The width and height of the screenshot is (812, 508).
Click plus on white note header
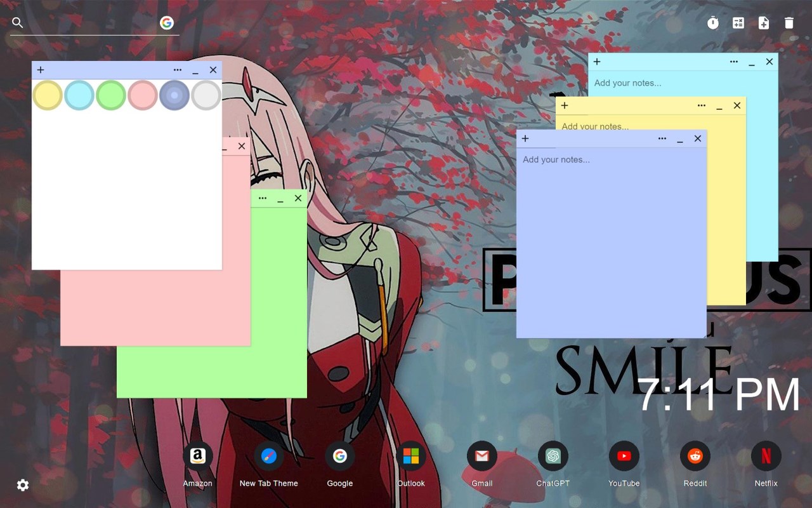[41, 70]
